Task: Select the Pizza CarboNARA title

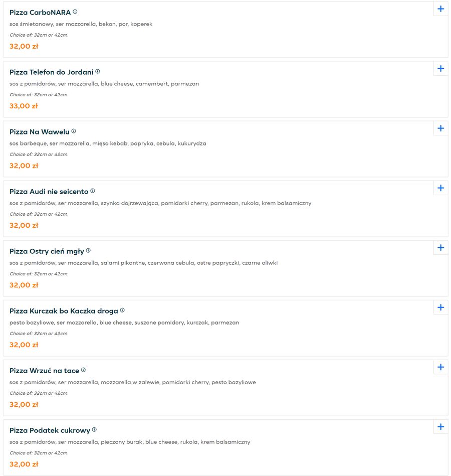Action: point(40,13)
